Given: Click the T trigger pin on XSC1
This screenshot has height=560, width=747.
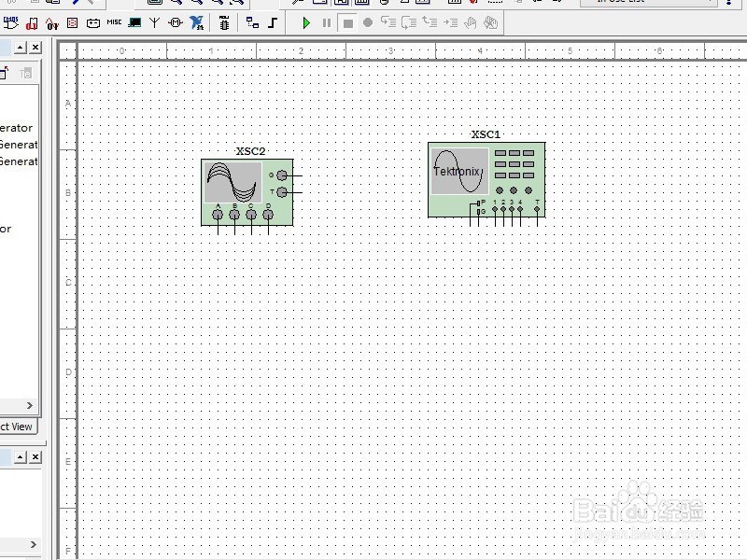Looking at the screenshot, I should click(537, 209).
